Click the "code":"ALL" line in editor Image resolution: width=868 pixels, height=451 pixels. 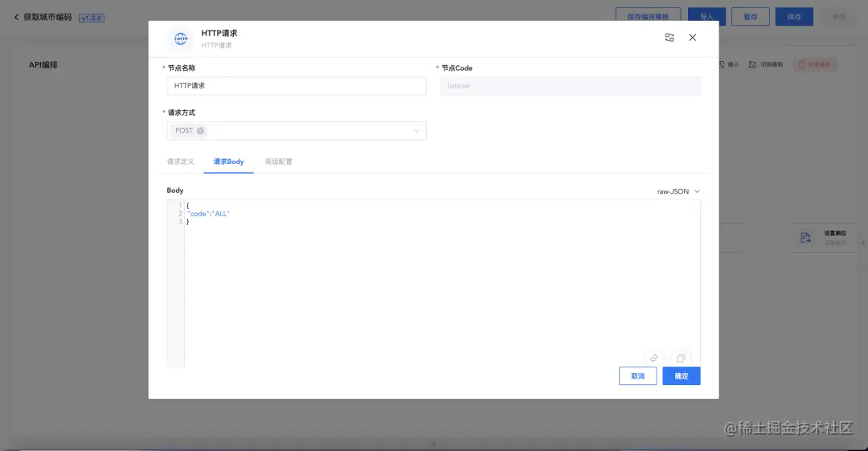point(209,213)
